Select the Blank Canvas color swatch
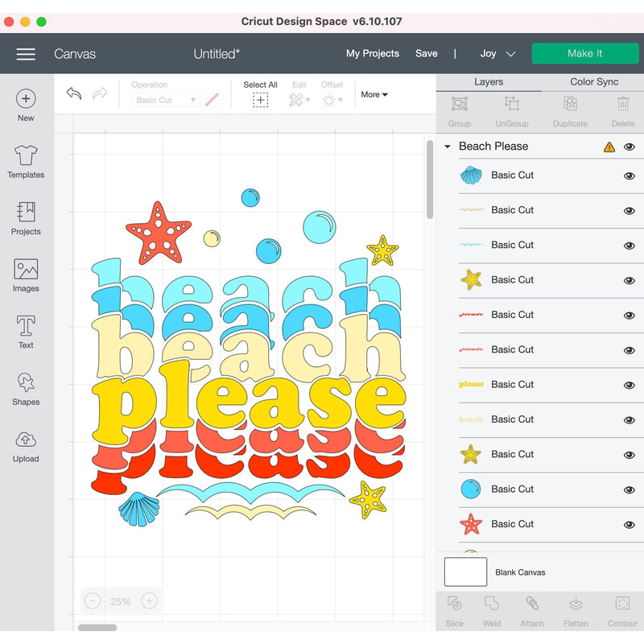Viewport: 644px width, 644px height. point(465,572)
